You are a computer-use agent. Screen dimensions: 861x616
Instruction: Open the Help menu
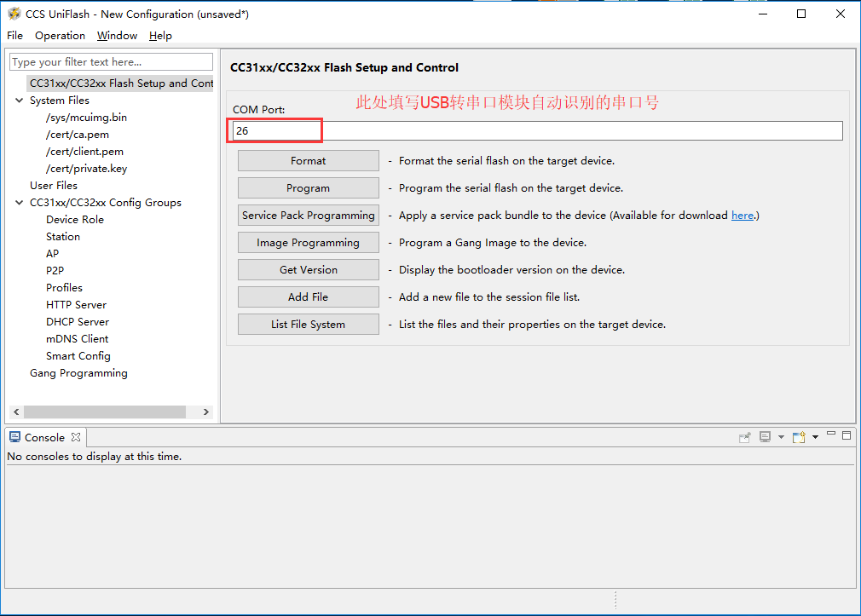[x=160, y=36]
